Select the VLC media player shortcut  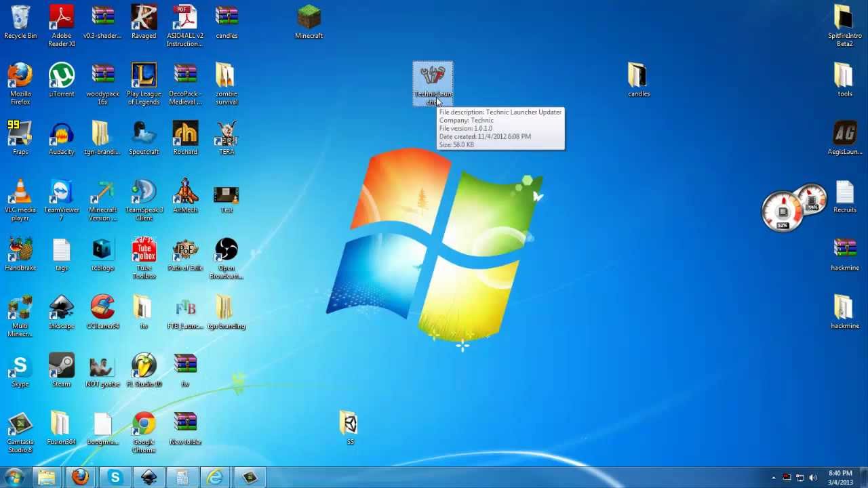coord(20,200)
